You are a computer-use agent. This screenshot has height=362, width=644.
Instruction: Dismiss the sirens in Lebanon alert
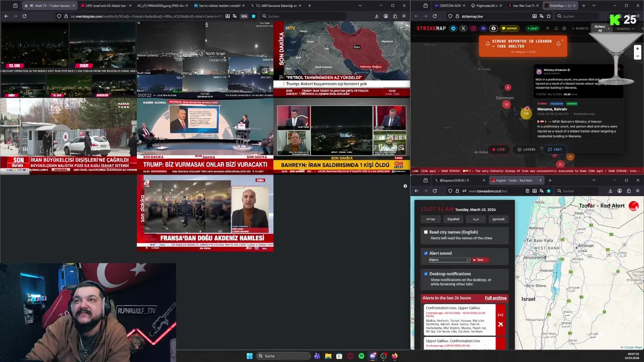(x=562, y=40)
